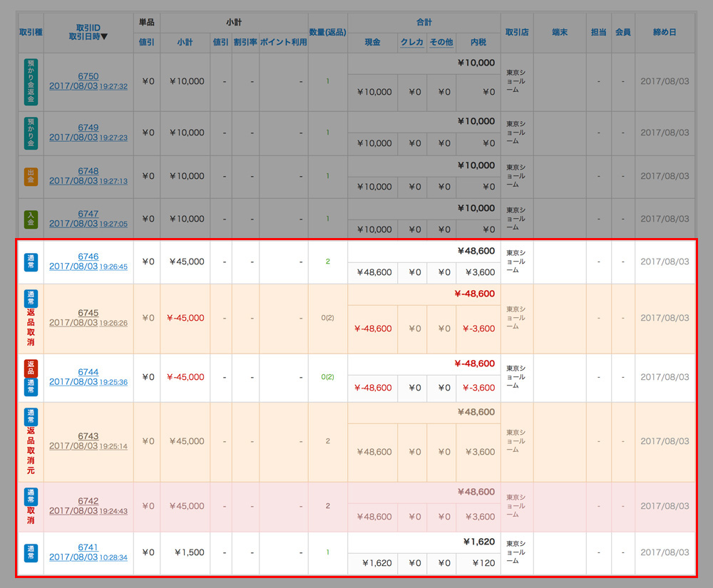Click the date 2017/08/03 19:26:45 link
Image resolution: width=713 pixels, height=588 pixels.
click(88, 267)
